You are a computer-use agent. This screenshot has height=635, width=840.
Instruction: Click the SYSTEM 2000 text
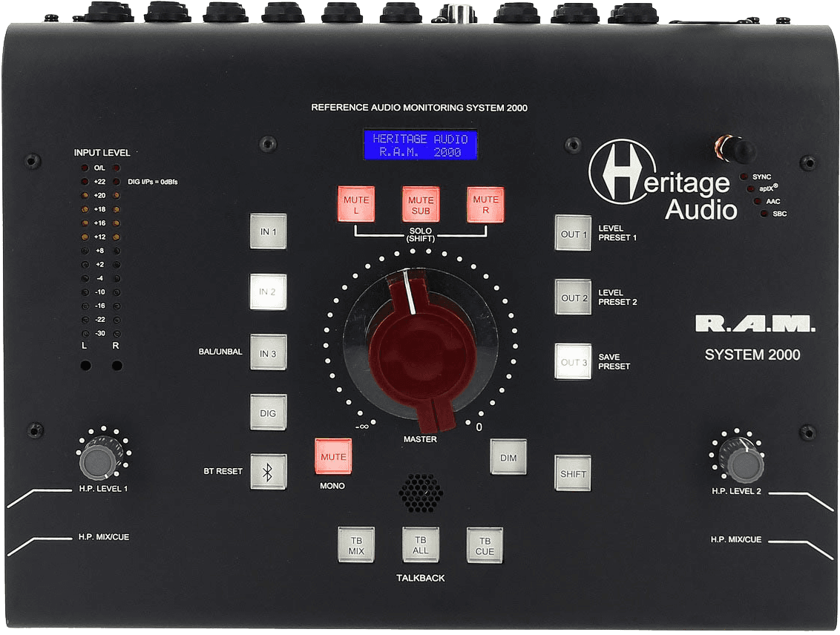point(752,355)
